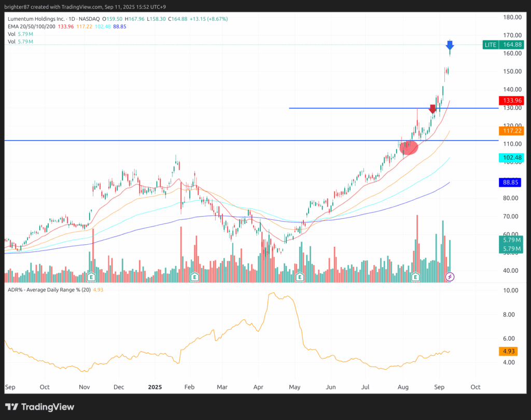Click the 10.00 ADR axis label
This screenshot has width=531, height=420.
point(511,290)
